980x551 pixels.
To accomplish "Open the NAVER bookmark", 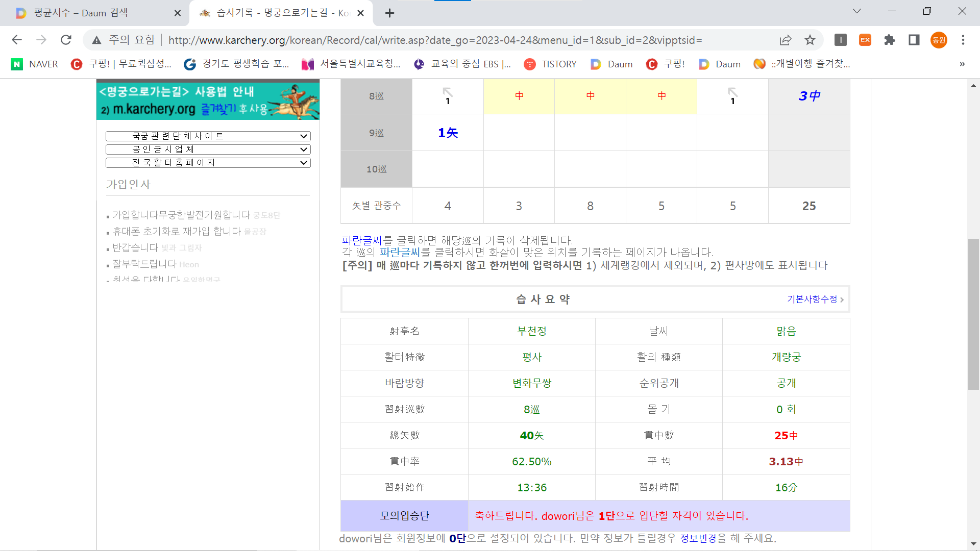I will (35, 64).
